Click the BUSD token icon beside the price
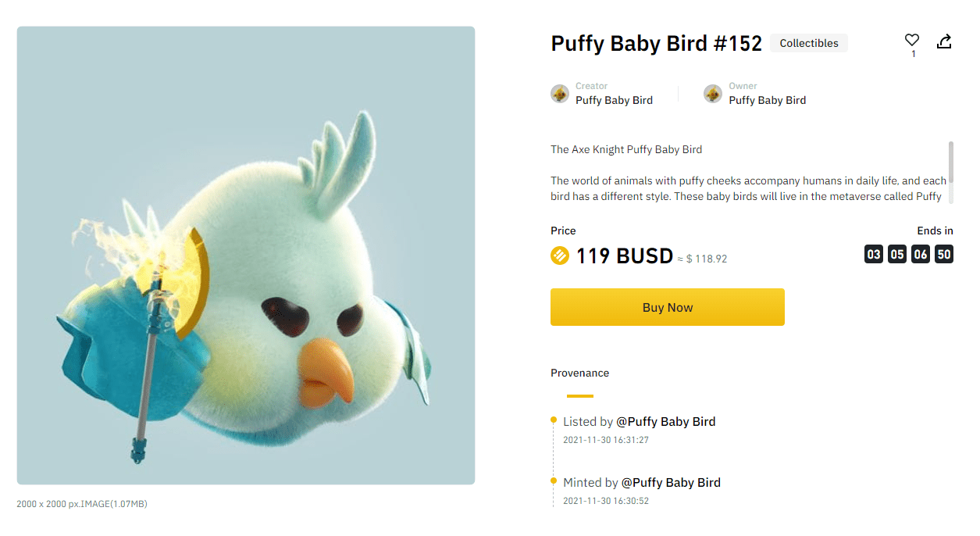The height and width of the screenshot is (536, 980). point(559,255)
